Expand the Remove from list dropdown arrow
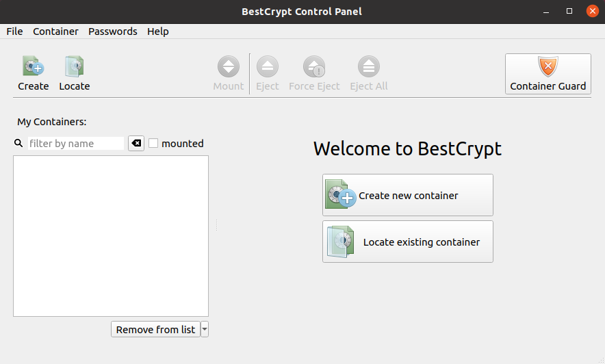 pyautogui.click(x=205, y=329)
